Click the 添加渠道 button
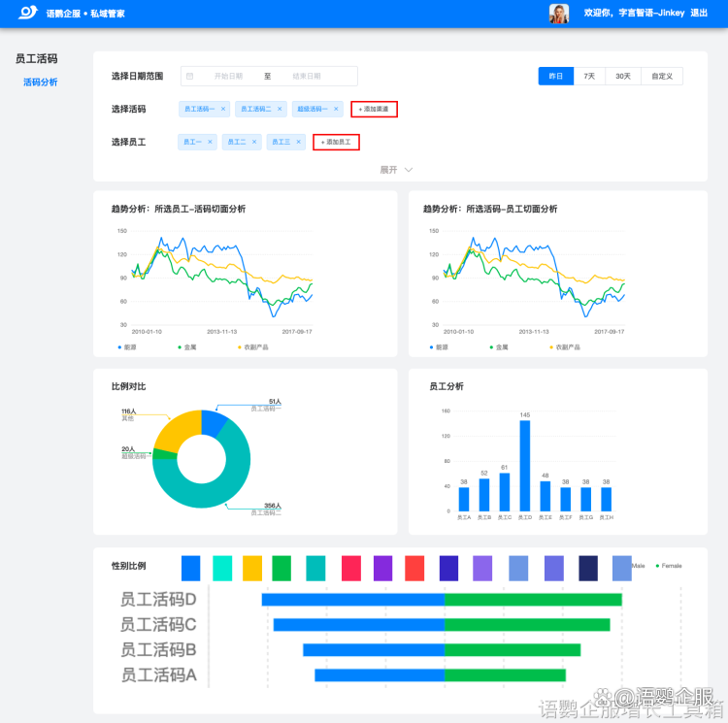 (x=374, y=110)
